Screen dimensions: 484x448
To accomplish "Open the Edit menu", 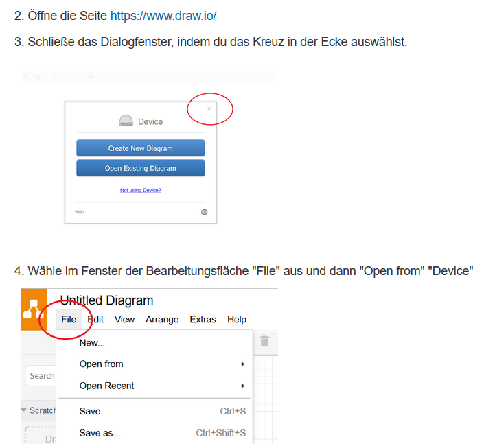I will pos(95,320).
